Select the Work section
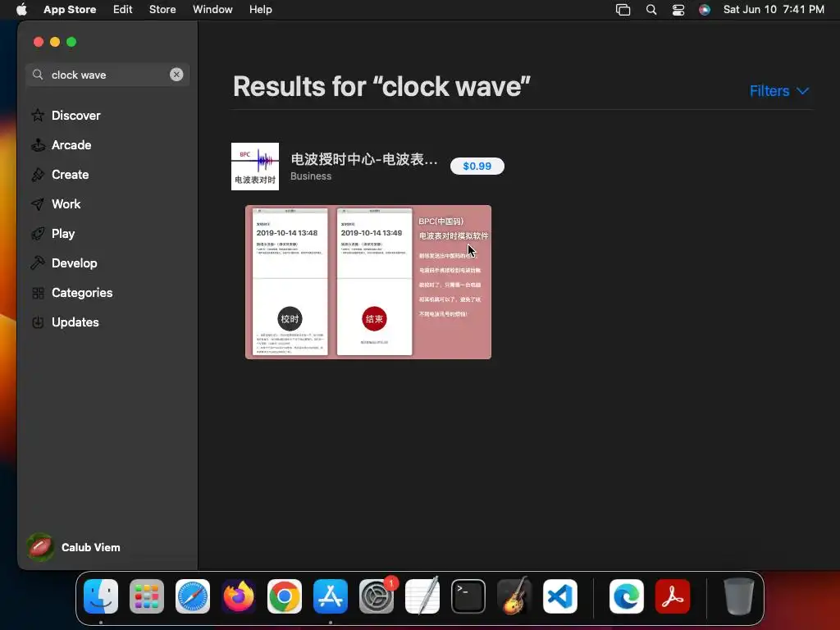The image size is (840, 630). click(66, 203)
